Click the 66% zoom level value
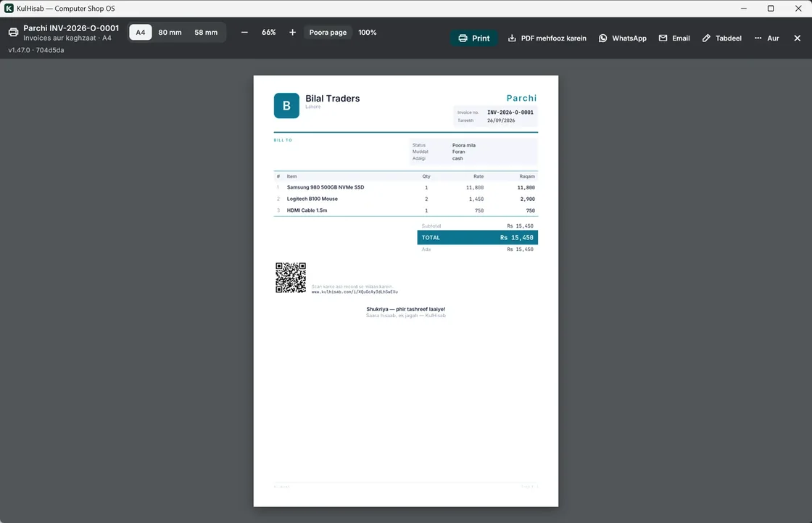This screenshot has height=523, width=812. pos(269,32)
